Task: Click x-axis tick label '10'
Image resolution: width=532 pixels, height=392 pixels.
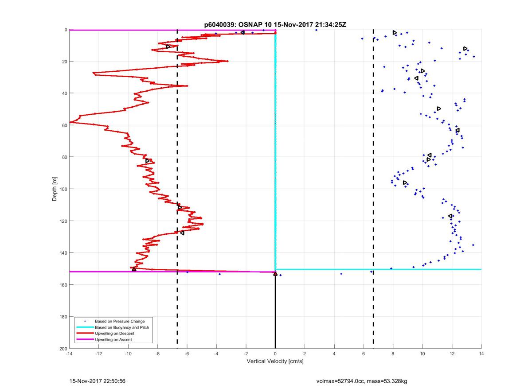Action: 422,354
